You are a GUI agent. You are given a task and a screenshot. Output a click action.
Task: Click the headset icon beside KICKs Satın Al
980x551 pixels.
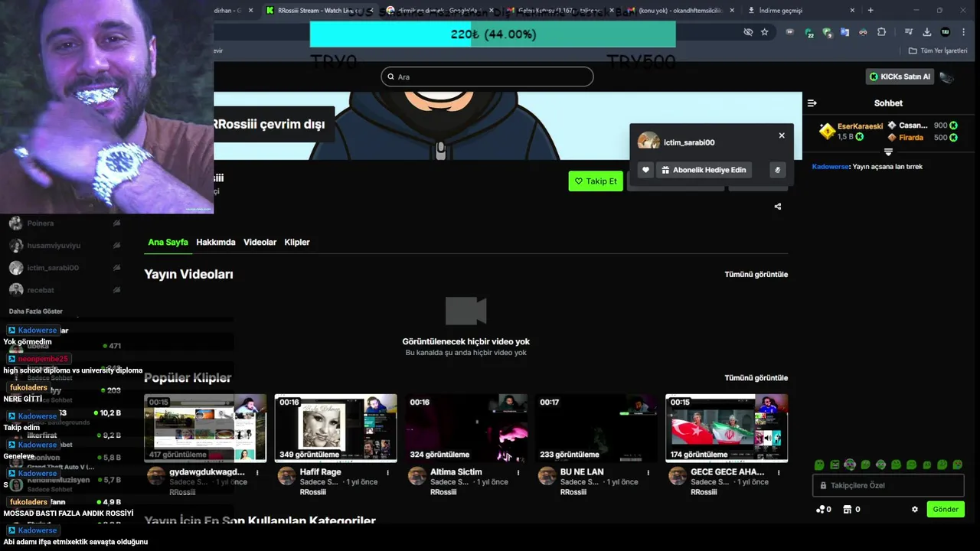point(947,77)
